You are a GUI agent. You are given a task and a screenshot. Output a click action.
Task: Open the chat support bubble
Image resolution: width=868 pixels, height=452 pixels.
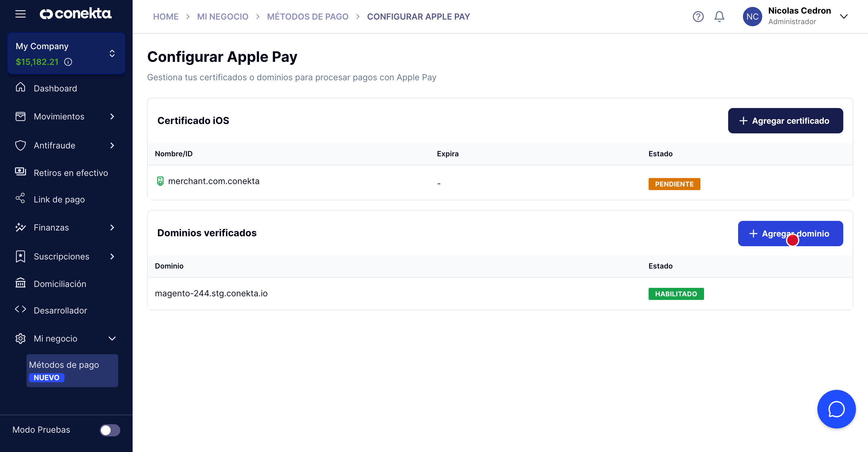click(x=836, y=409)
